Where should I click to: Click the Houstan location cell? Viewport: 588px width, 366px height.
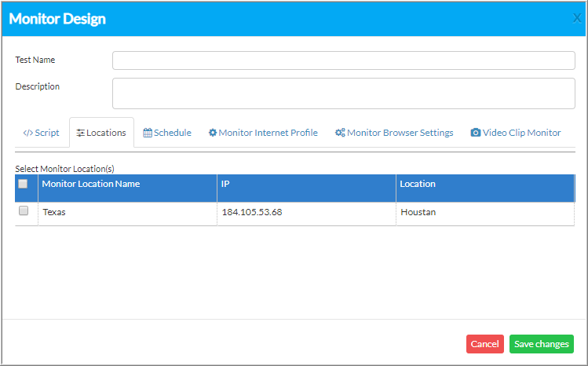(x=485, y=214)
